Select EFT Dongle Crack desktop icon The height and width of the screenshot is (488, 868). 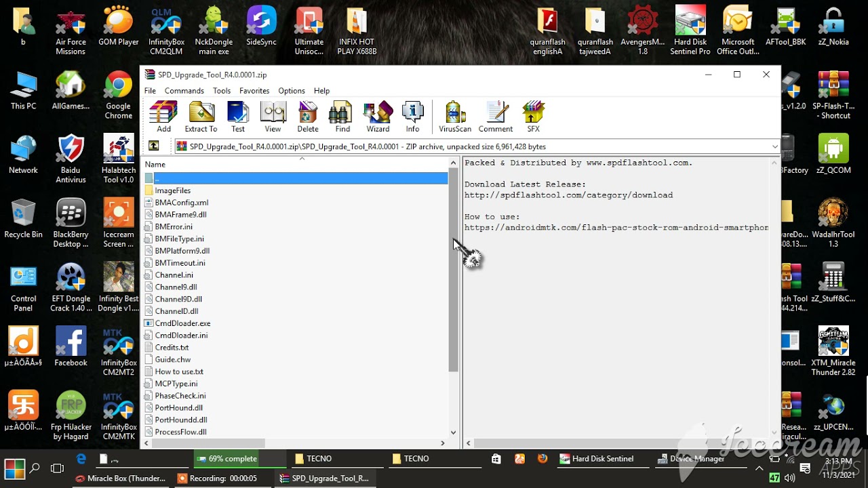[x=71, y=287]
